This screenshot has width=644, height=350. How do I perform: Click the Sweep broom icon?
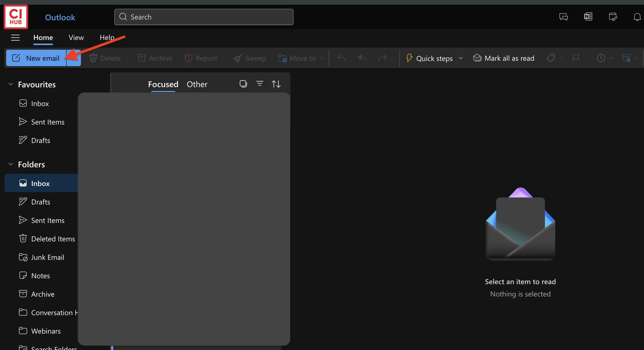pos(238,58)
